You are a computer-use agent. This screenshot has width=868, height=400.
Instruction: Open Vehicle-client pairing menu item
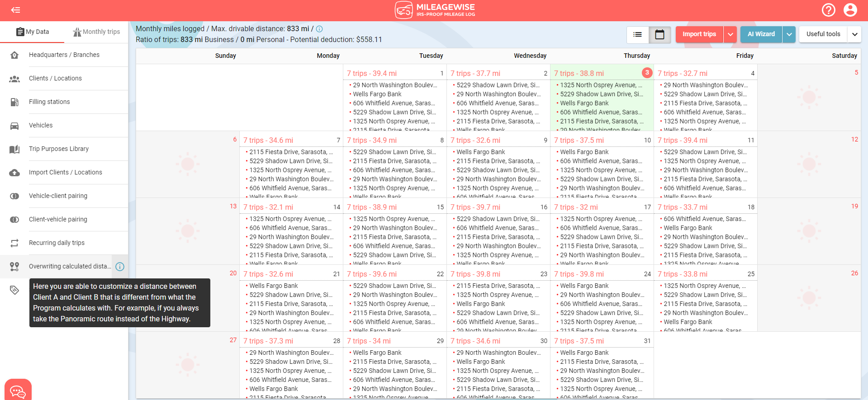(64, 196)
